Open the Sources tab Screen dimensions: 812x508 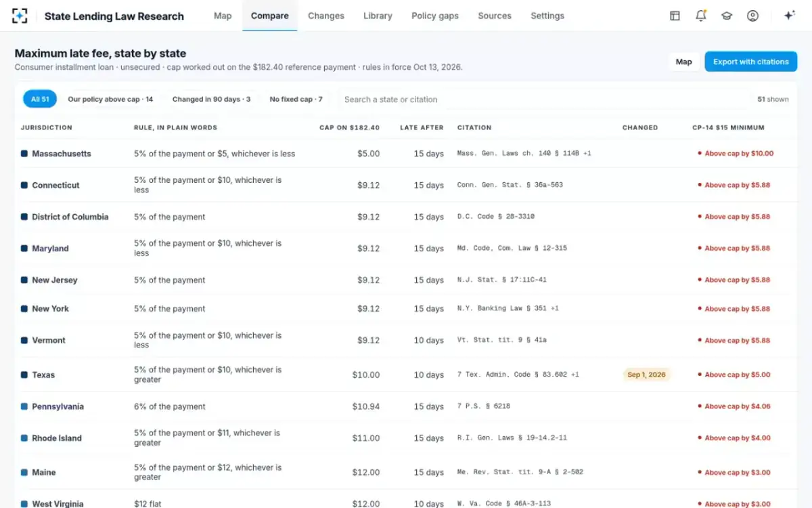click(495, 16)
